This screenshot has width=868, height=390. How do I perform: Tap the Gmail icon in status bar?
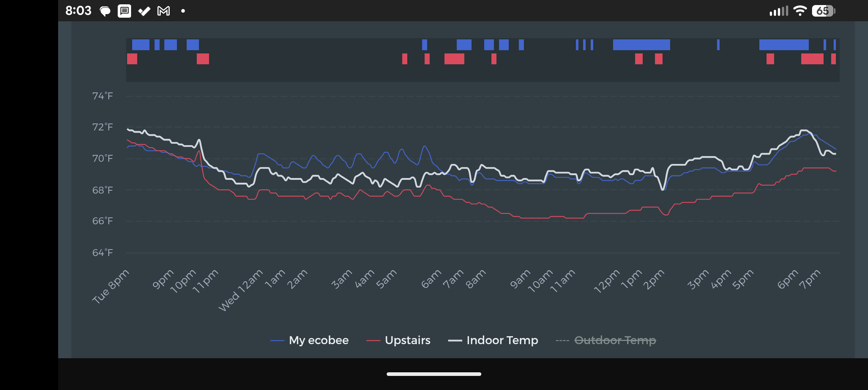click(164, 11)
